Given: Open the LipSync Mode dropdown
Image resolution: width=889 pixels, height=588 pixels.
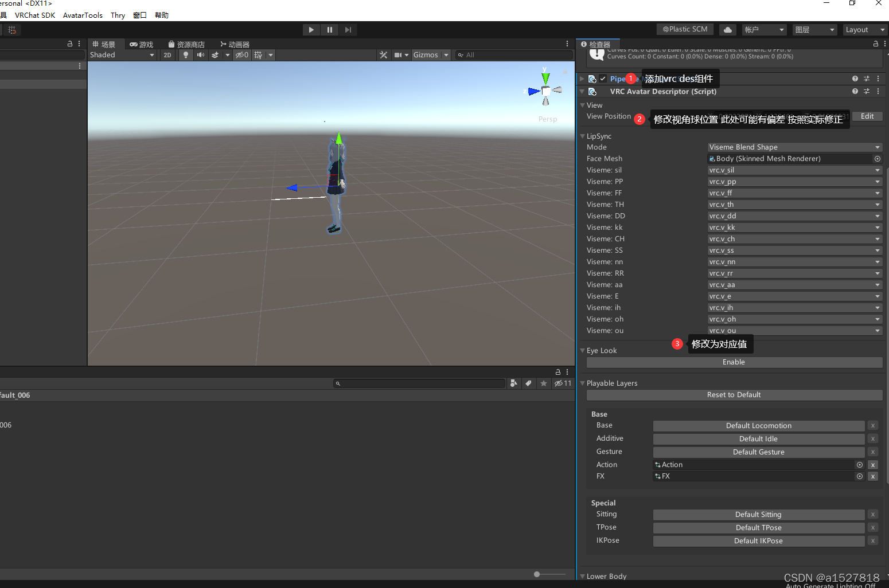Looking at the screenshot, I should tap(794, 147).
